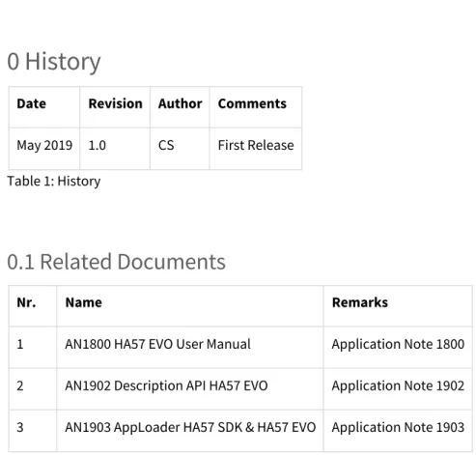Click the Remarks column header
The height and width of the screenshot is (455, 476).
[x=360, y=302]
